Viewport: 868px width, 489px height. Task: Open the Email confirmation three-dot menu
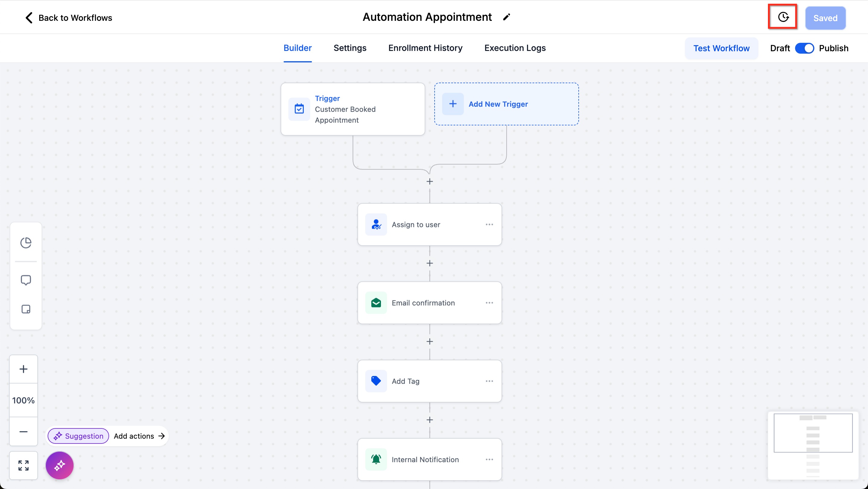[x=489, y=303]
